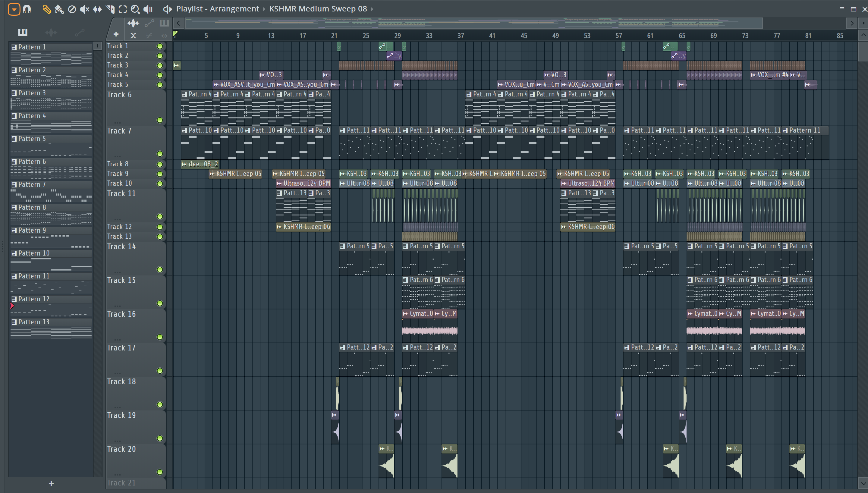This screenshot has width=868, height=493.
Task: Select the VOX_ASV..t_you_Cm clip on Track 5
Action: 244,85
